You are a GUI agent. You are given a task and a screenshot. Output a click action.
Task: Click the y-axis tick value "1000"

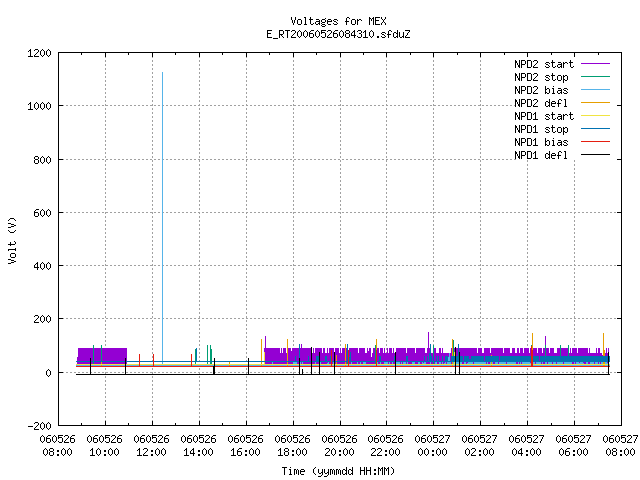pos(40,106)
